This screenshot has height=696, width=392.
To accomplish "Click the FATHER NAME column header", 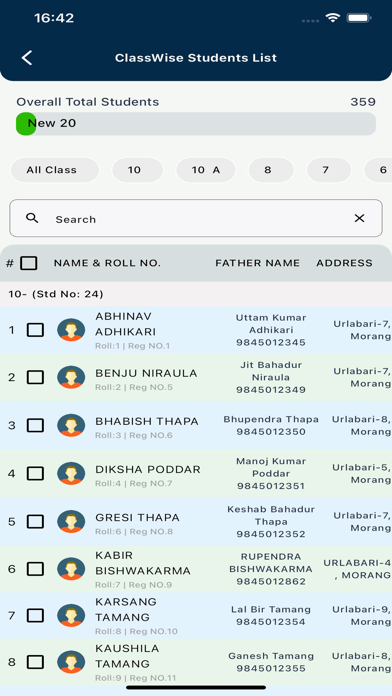I will pyautogui.click(x=257, y=263).
